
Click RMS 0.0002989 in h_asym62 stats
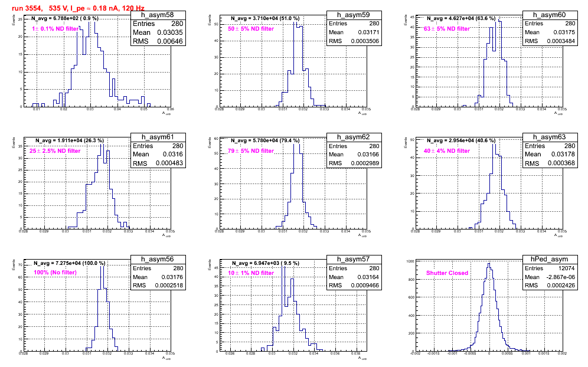tap(354, 163)
